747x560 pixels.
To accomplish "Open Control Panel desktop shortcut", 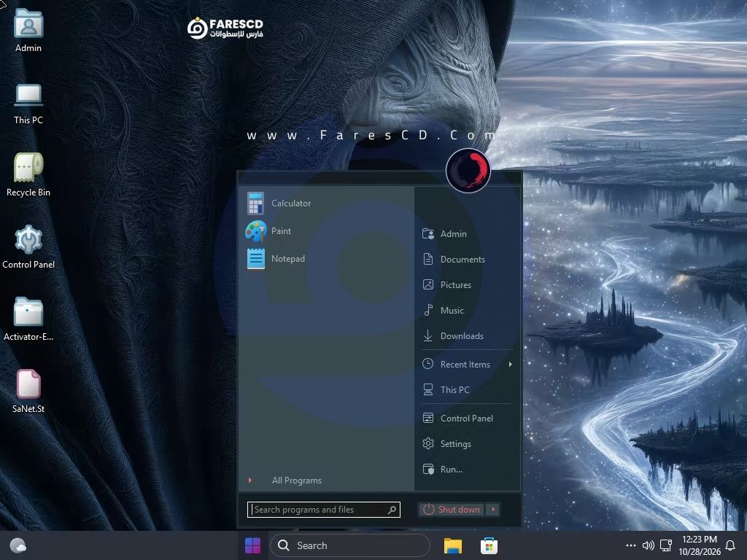I will tap(28, 247).
